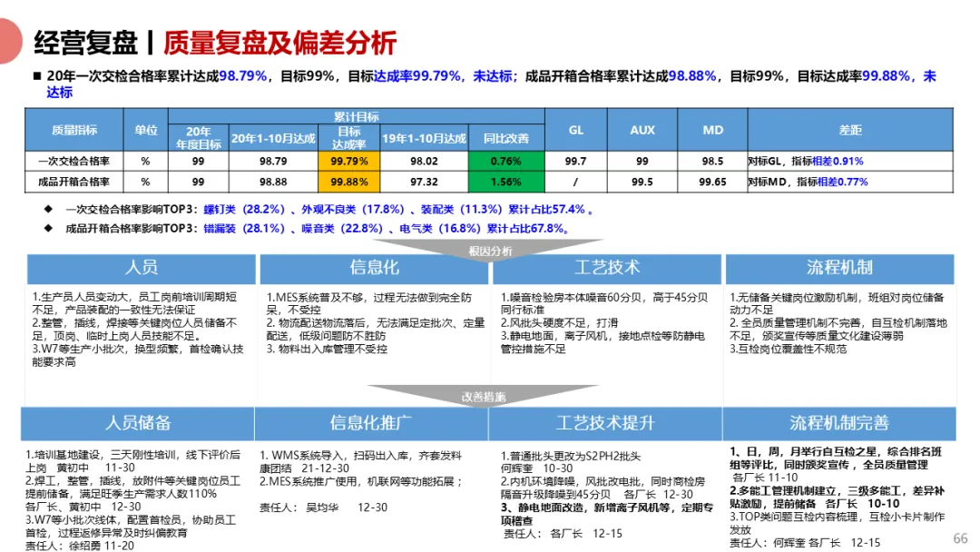Click the yellow cell '99.79%'

tap(348, 161)
